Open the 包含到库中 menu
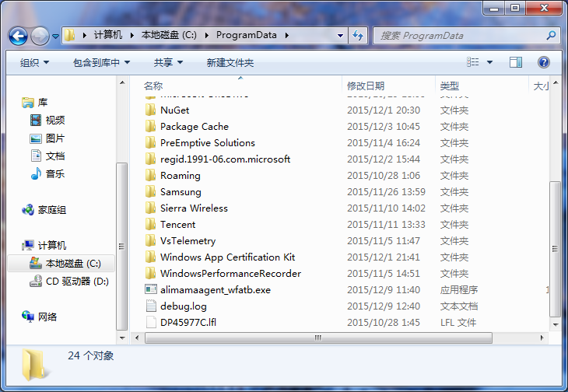Image resolution: width=568 pixels, height=392 pixels. coord(101,62)
